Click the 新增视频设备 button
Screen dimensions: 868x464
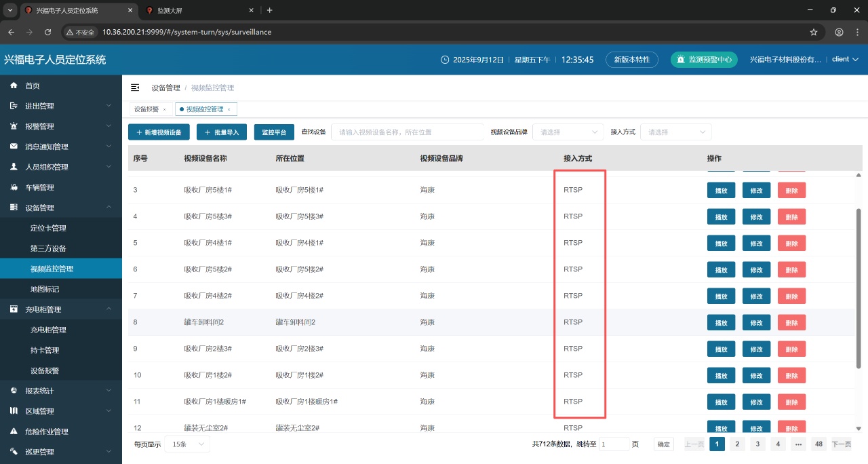[x=159, y=132]
